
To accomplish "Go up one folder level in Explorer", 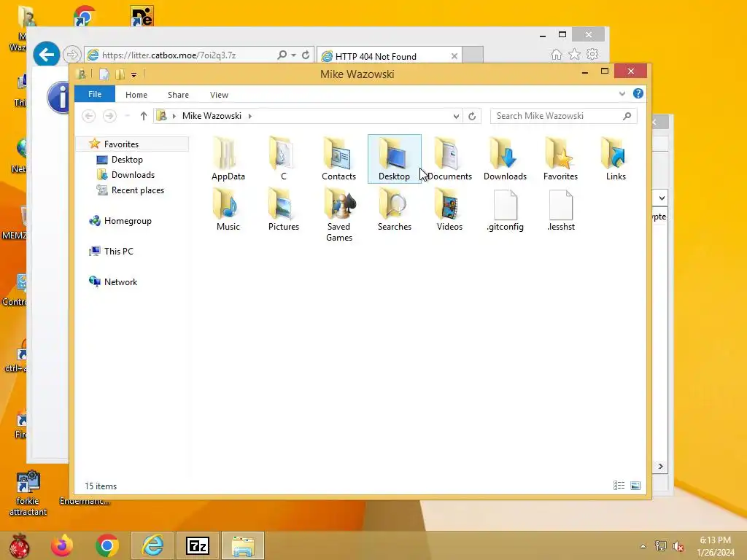I will (144, 116).
